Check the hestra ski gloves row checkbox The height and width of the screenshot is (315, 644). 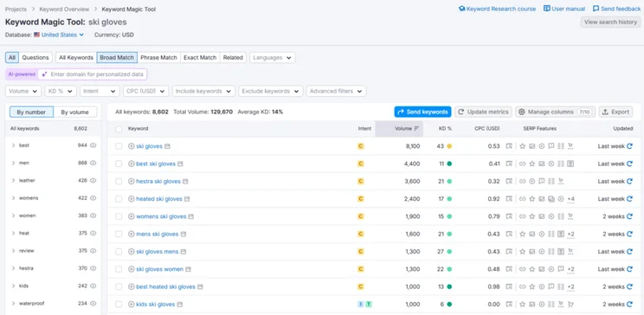click(x=119, y=181)
